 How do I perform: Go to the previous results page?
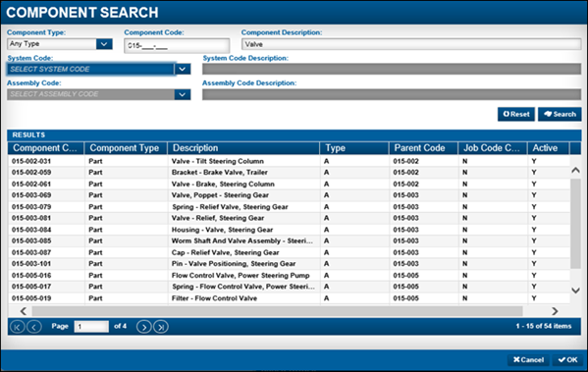coord(34,327)
